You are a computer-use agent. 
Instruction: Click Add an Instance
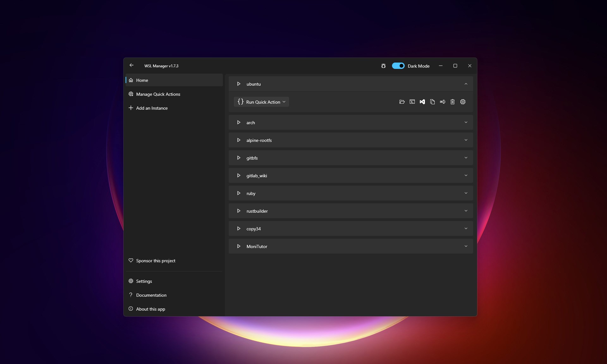click(x=152, y=108)
